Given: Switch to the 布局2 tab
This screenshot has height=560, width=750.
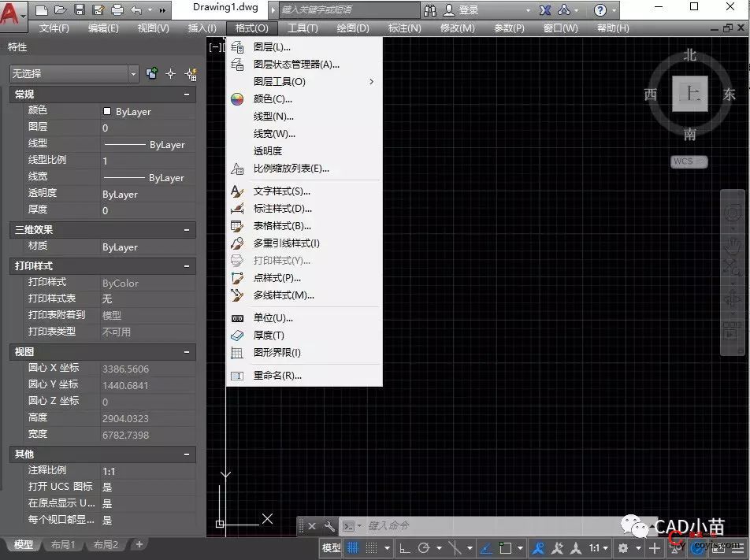Looking at the screenshot, I should [106, 545].
